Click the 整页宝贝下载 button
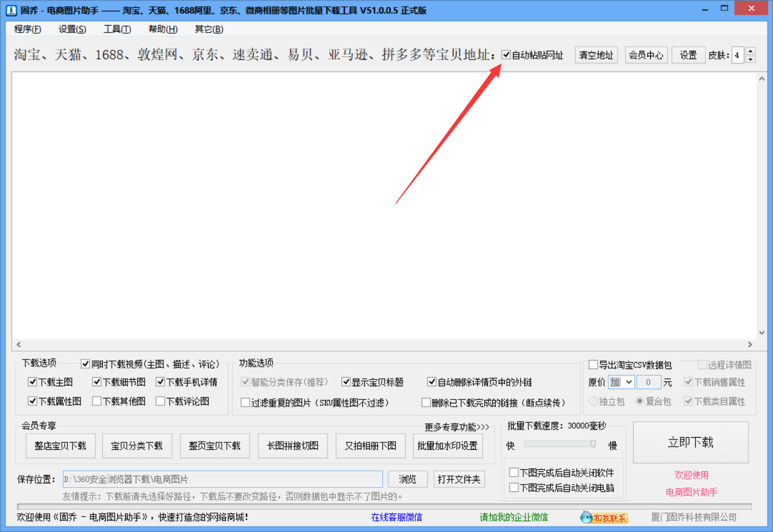Viewport: 773px width, 532px height. tap(215, 446)
